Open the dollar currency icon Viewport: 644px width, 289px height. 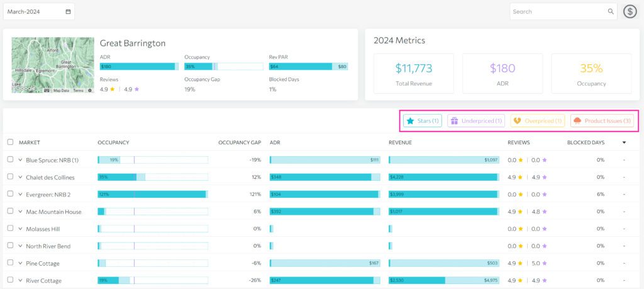630,11
